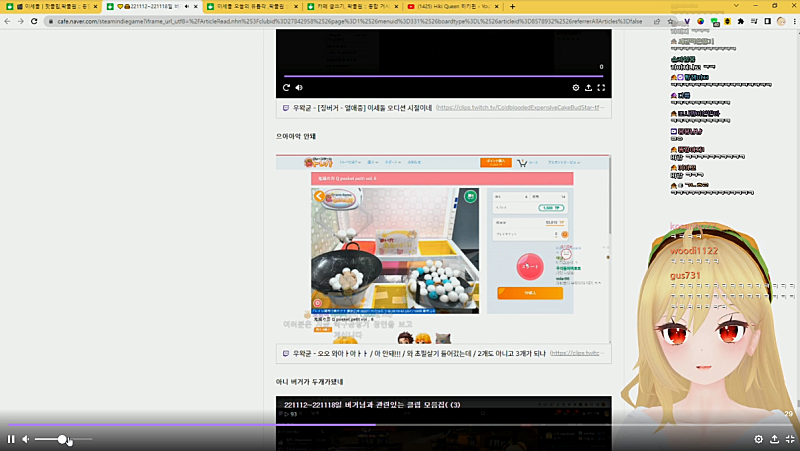
Task: Replay the embedded clip at top
Action: tap(286, 88)
